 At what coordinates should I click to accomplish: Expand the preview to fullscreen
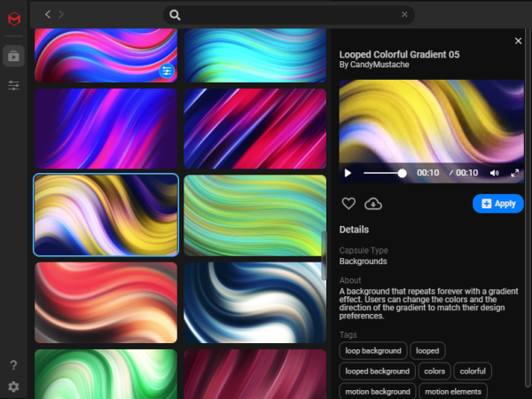pos(515,173)
